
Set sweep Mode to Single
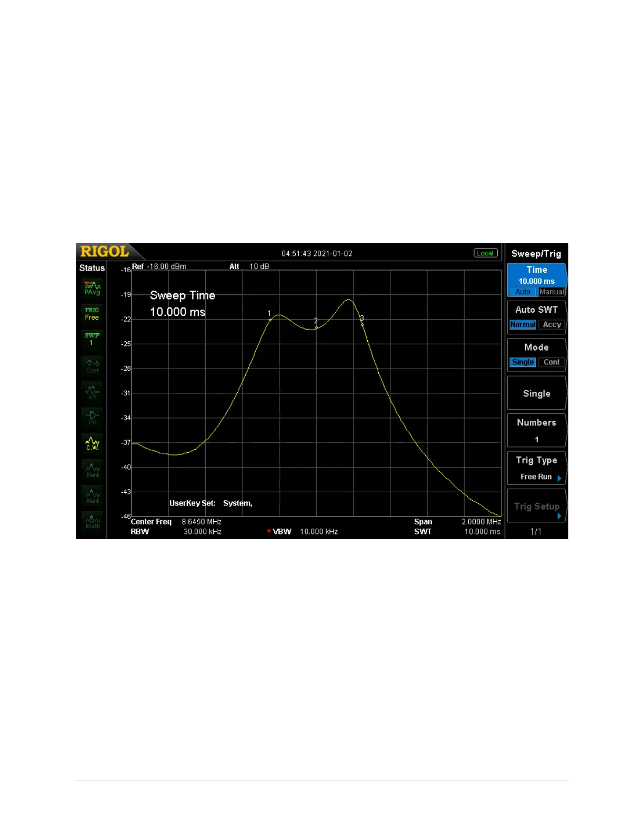coord(522,362)
